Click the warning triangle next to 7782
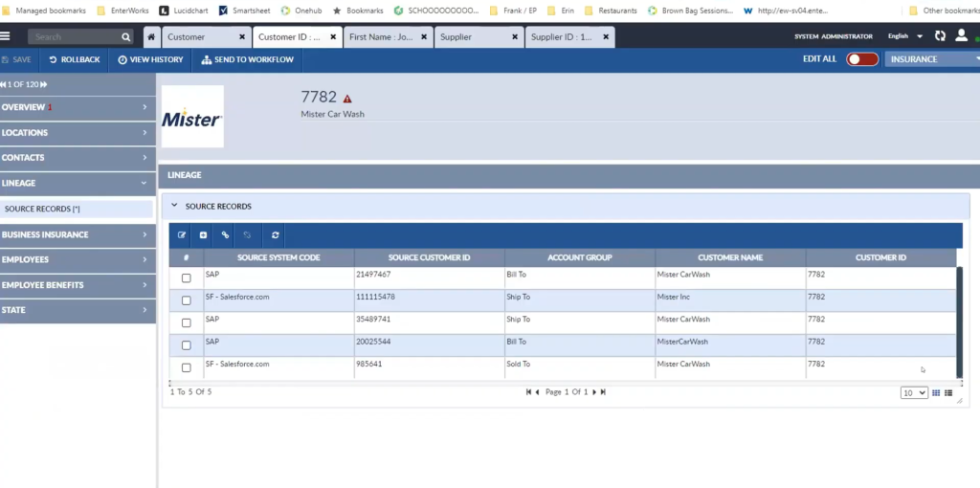 click(347, 99)
